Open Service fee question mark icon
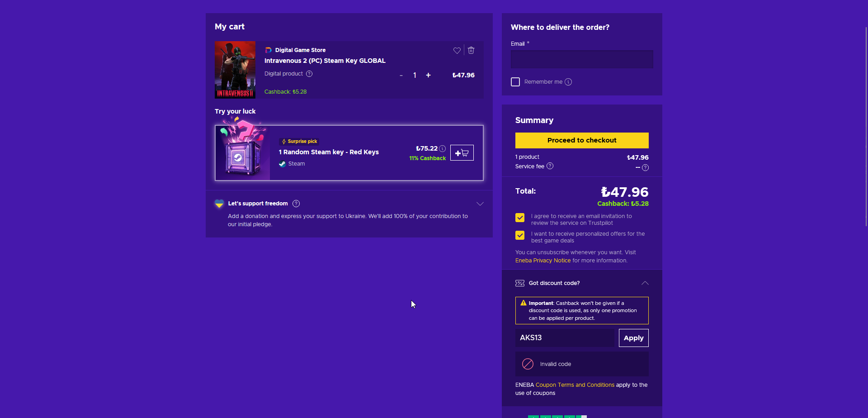 [x=550, y=166]
